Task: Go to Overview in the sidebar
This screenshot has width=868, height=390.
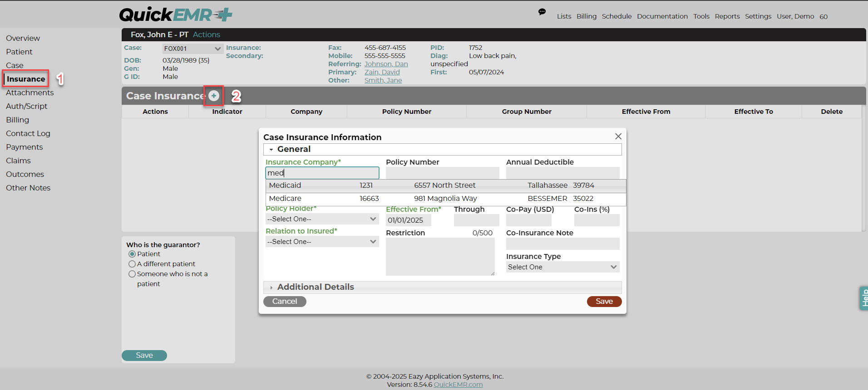Action: 23,38
